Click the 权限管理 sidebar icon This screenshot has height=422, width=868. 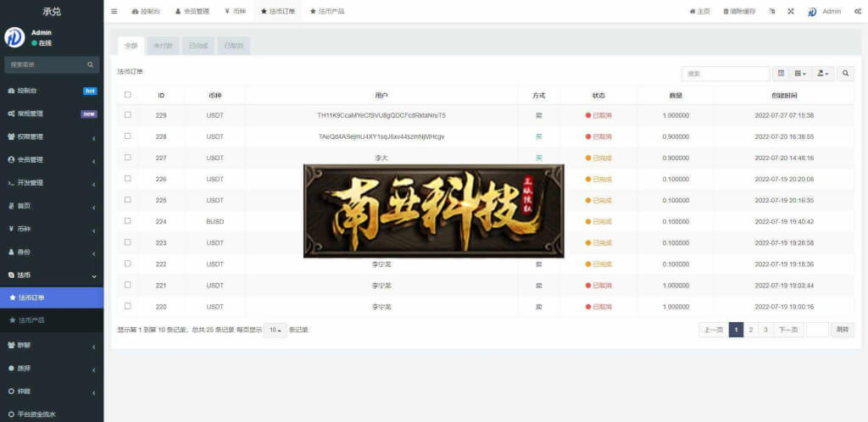11,136
